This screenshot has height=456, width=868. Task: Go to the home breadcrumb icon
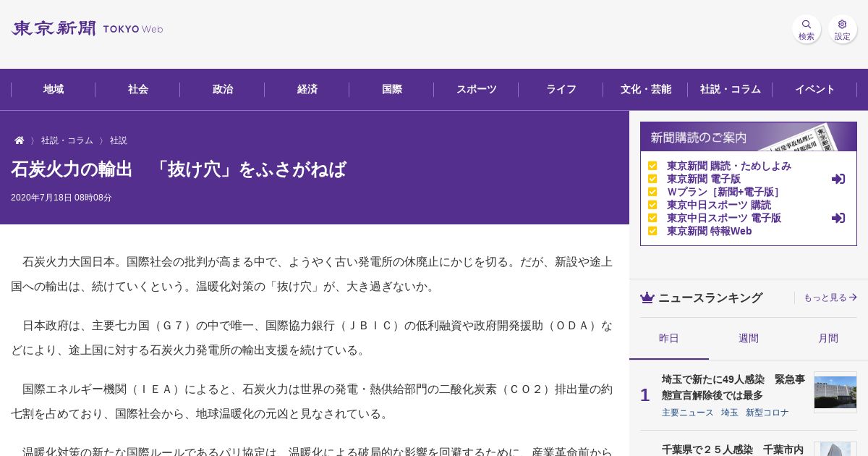20,140
